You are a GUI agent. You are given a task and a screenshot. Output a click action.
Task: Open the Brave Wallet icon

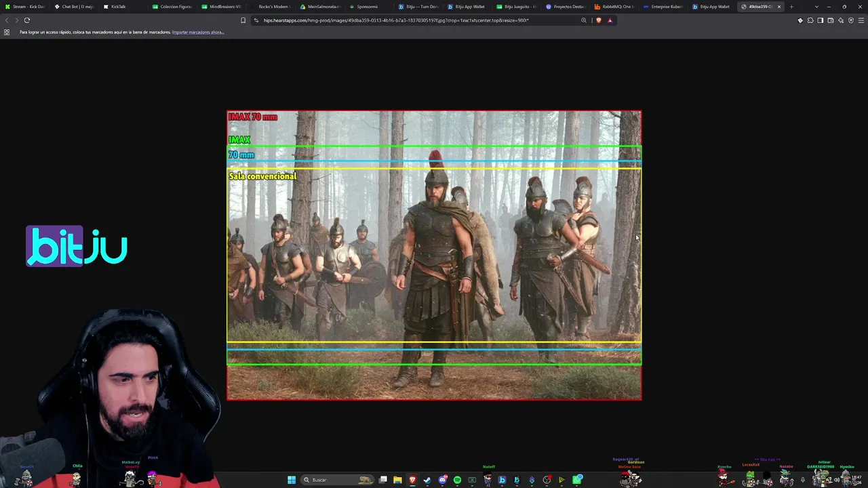point(831,20)
